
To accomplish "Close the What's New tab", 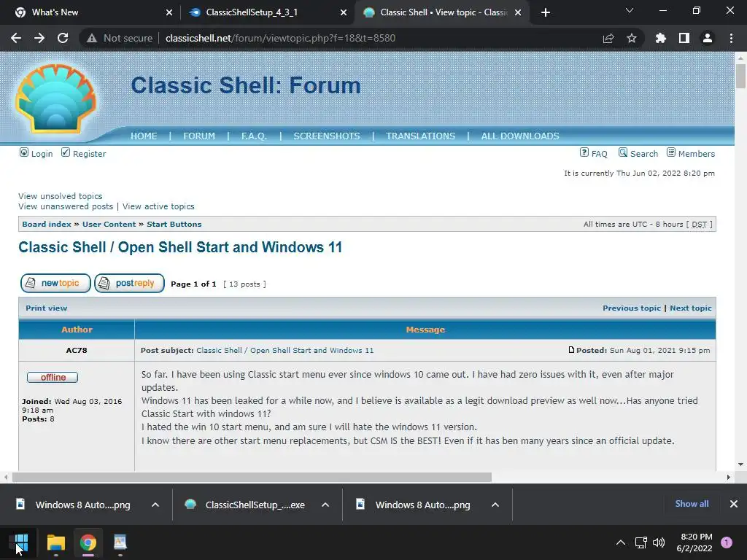I will click(169, 12).
